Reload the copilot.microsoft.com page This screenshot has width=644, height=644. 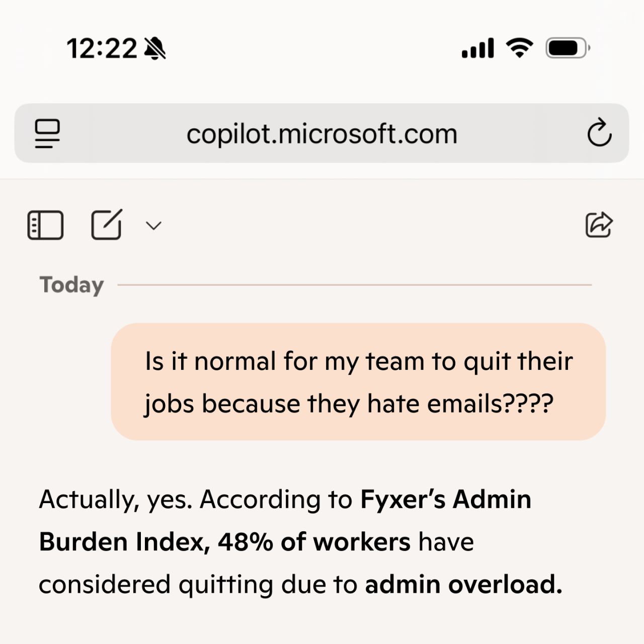click(x=599, y=133)
